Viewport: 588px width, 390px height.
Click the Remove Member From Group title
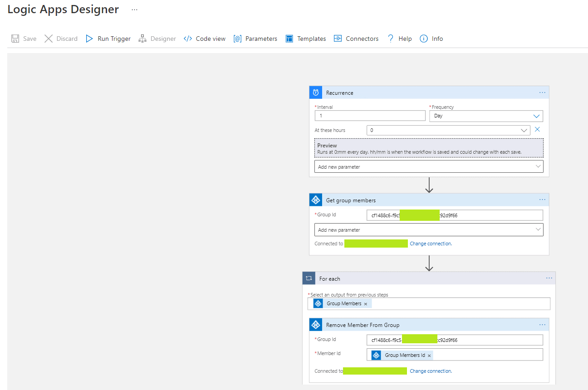(x=363, y=325)
